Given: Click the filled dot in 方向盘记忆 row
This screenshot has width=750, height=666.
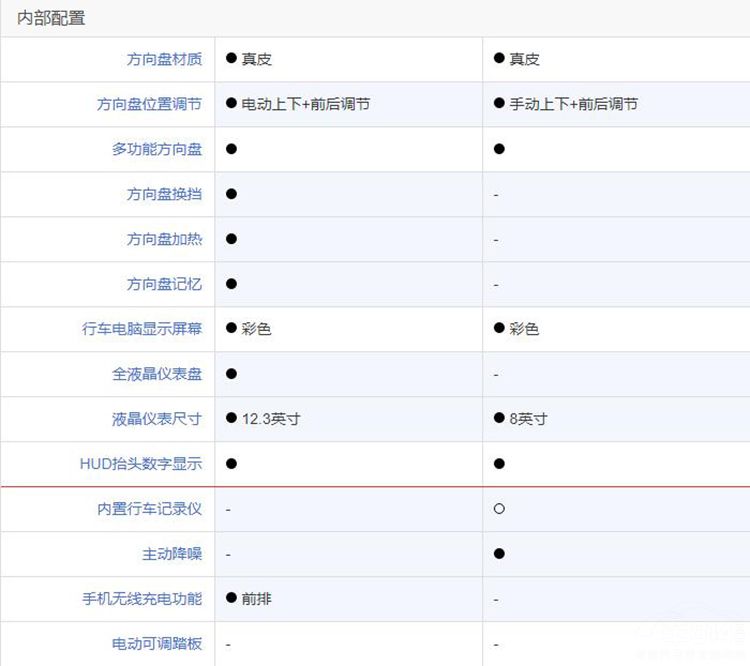Looking at the screenshot, I should click(231, 284).
